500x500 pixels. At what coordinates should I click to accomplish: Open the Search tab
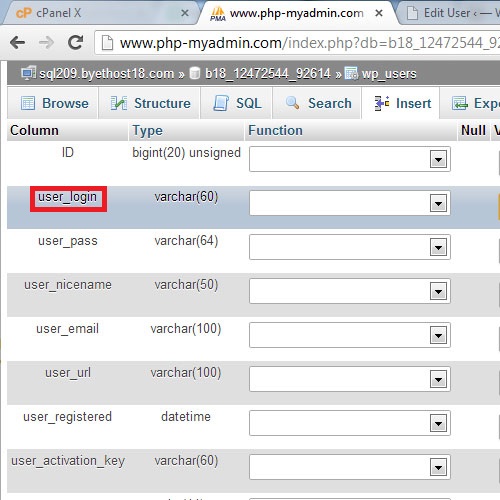[317, 103]
